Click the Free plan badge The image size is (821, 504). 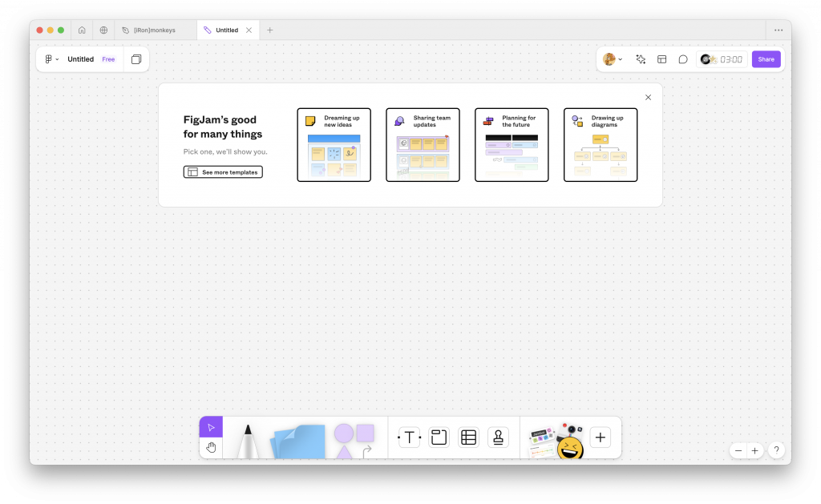(108, 59)
